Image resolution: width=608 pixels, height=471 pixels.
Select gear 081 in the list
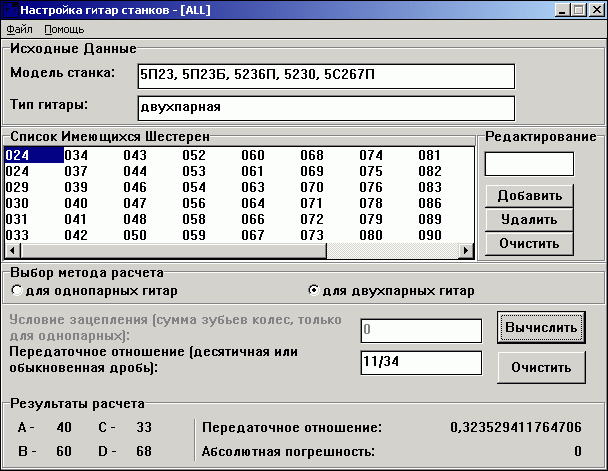[x=429, y=155]
